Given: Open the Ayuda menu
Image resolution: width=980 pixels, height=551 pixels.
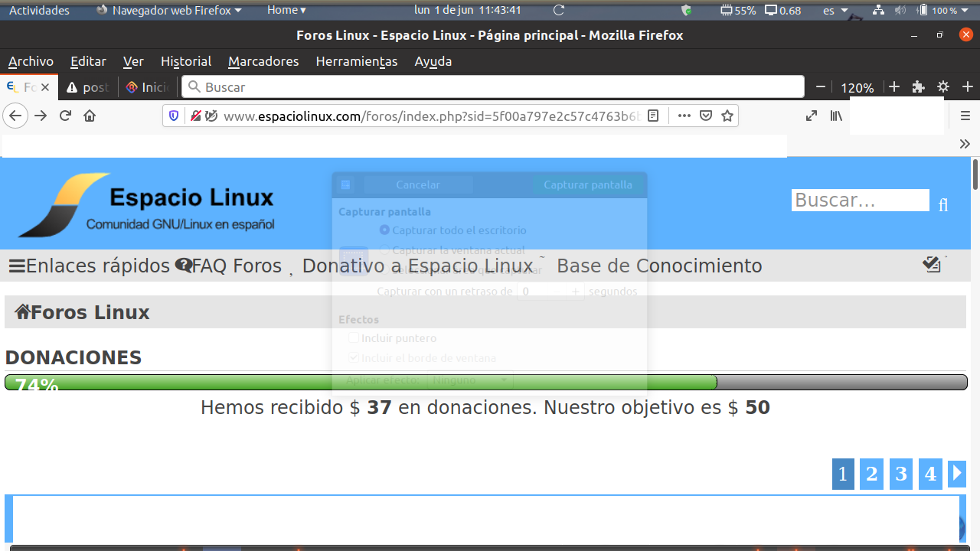Looking at the screenshot, I should click(433, 61).
